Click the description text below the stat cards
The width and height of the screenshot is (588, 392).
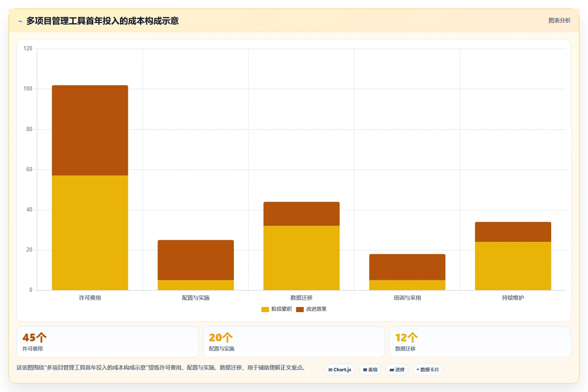(x=161, y=367)
